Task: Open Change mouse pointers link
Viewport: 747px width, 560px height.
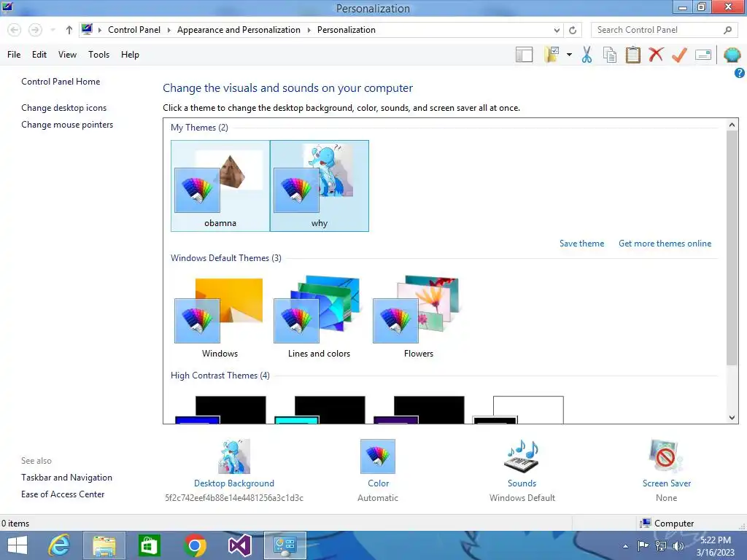Action: (67, 124)
